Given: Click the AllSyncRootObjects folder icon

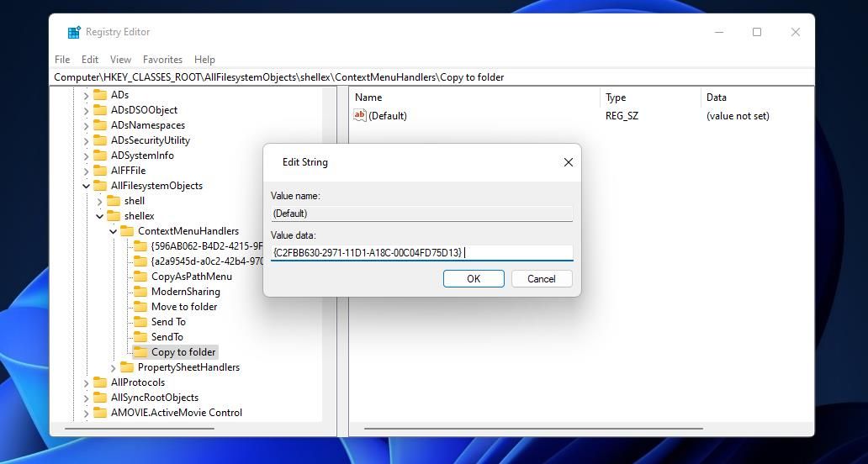Looking at the screenshot, I should [x=100, y=398].
